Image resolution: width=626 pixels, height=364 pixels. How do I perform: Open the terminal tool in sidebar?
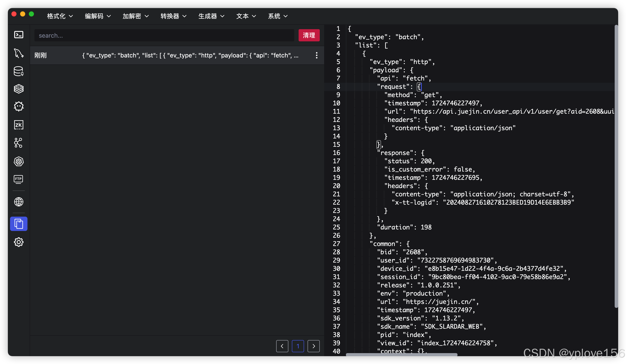(19, 34)
